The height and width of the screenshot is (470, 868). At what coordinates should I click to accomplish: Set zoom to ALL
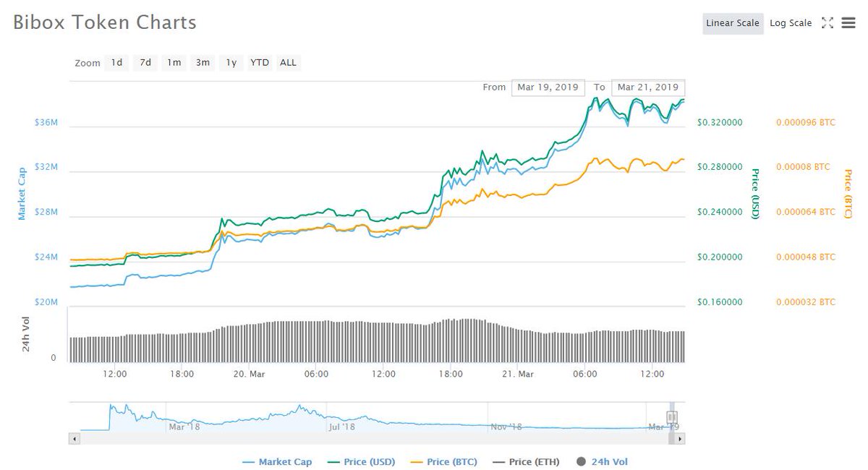288,63
